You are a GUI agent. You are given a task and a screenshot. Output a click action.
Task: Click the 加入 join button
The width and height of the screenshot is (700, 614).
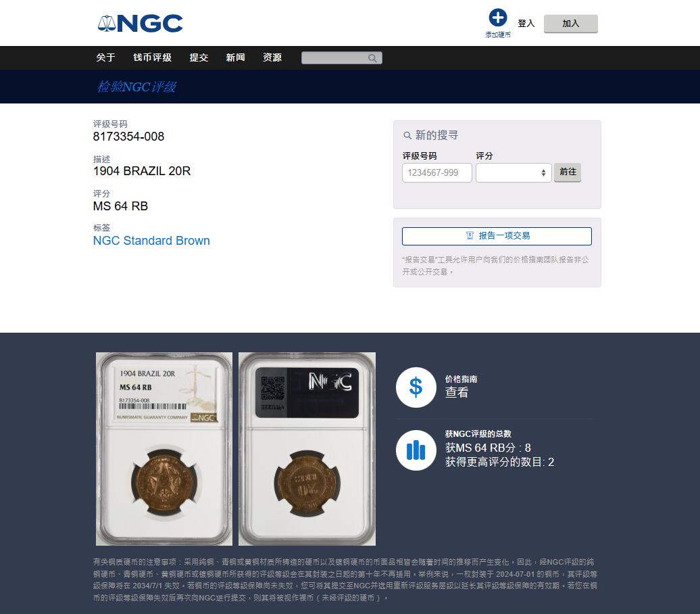tap(570, 24)
